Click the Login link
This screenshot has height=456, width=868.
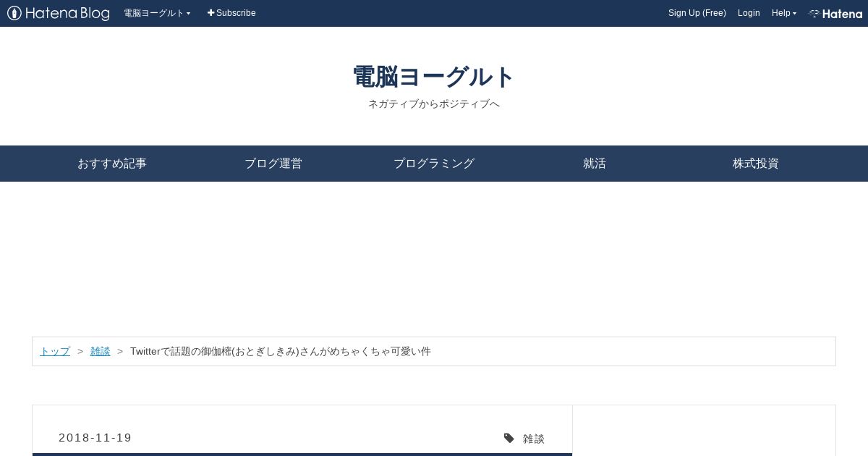749,13
